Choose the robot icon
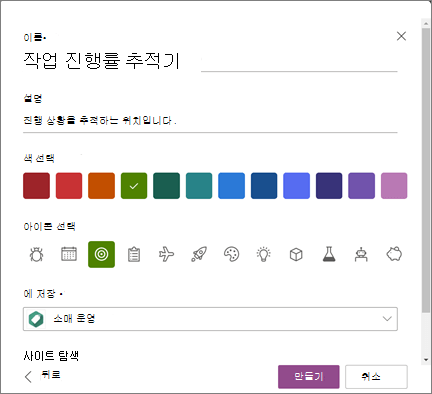 (x=361, y=254)
